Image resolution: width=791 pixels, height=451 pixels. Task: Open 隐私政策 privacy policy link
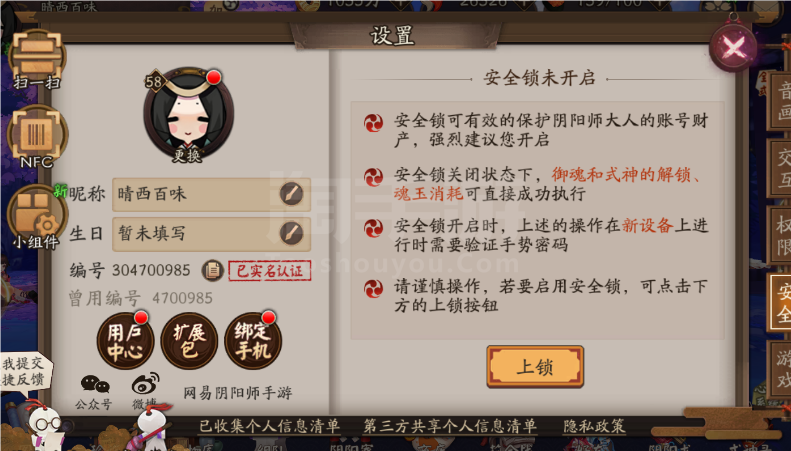594,426
